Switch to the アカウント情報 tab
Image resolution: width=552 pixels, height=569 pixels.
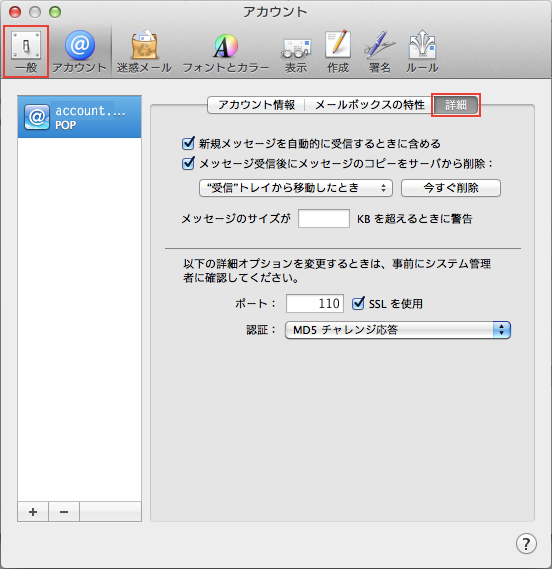click(x=256, y=105)
